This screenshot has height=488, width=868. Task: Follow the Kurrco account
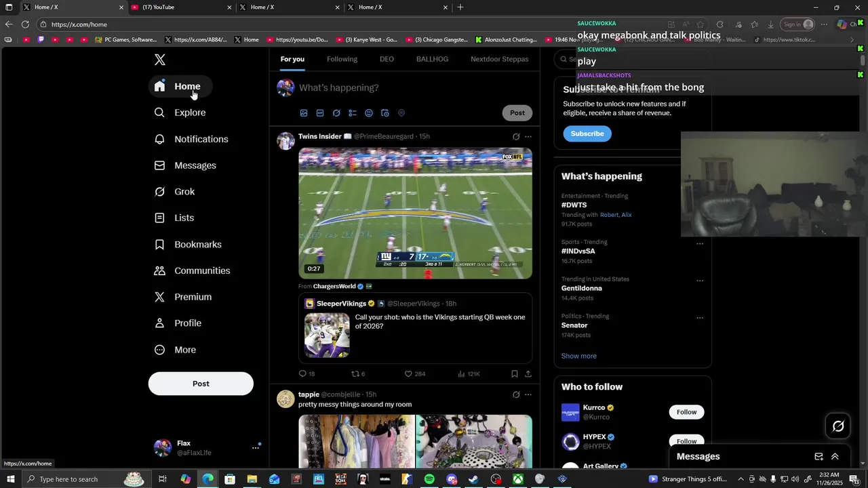pyautogui.click(x=686, y=412)
